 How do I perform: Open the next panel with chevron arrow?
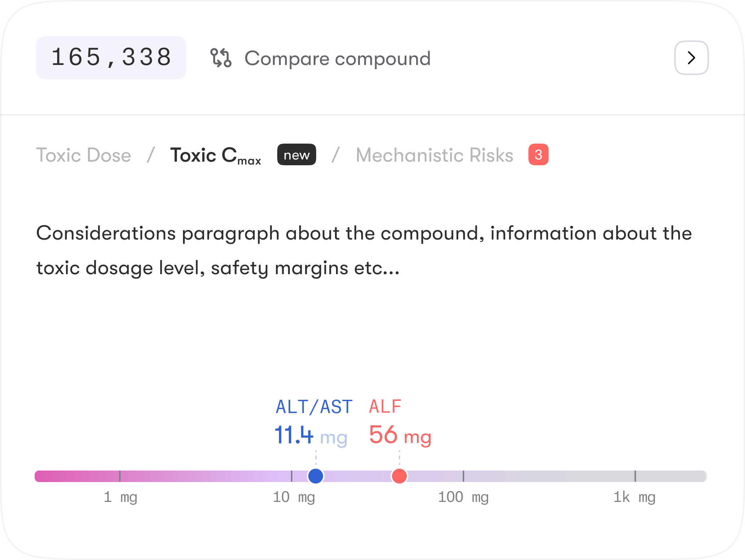click(691, 58)
